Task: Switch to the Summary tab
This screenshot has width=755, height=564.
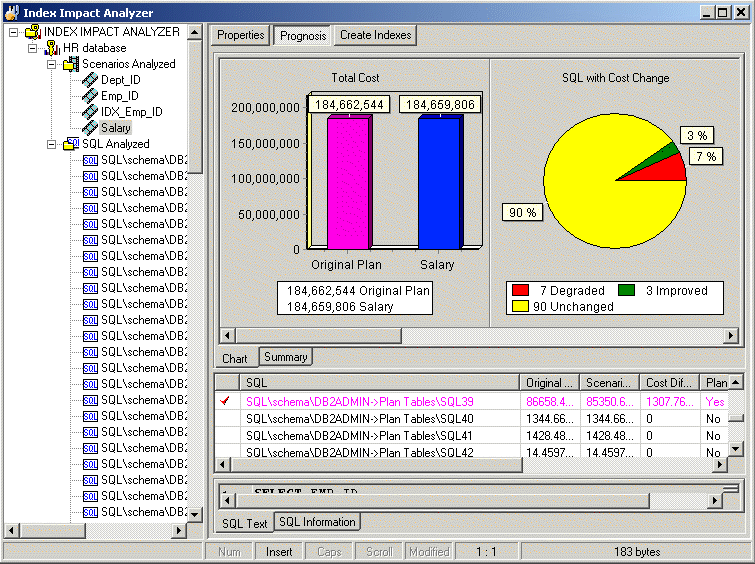Action: point(286,357)
